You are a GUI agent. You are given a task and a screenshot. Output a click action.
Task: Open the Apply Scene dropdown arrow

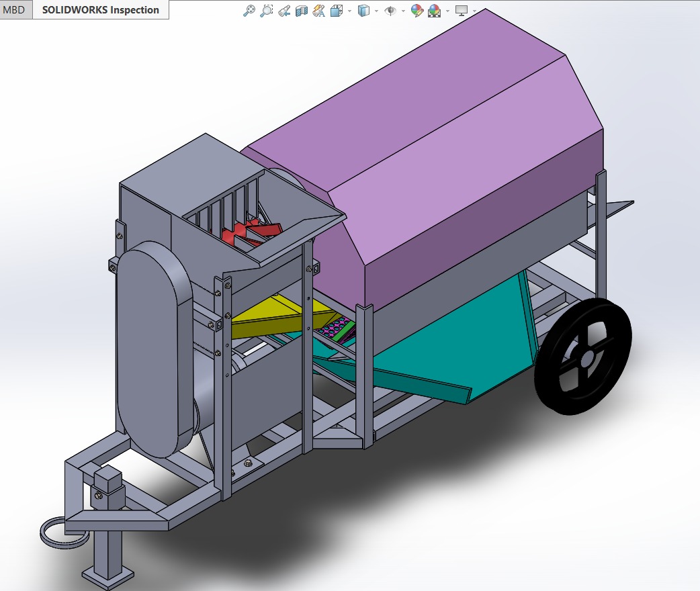tap(447, 11)
